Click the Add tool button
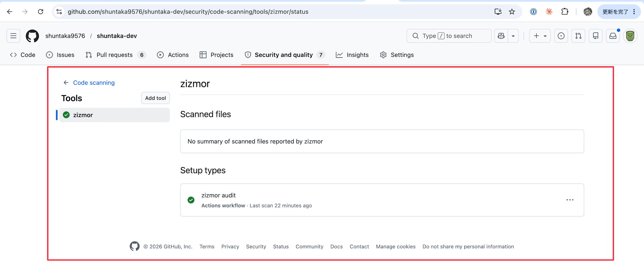The image size is (644, 268). 156,98
